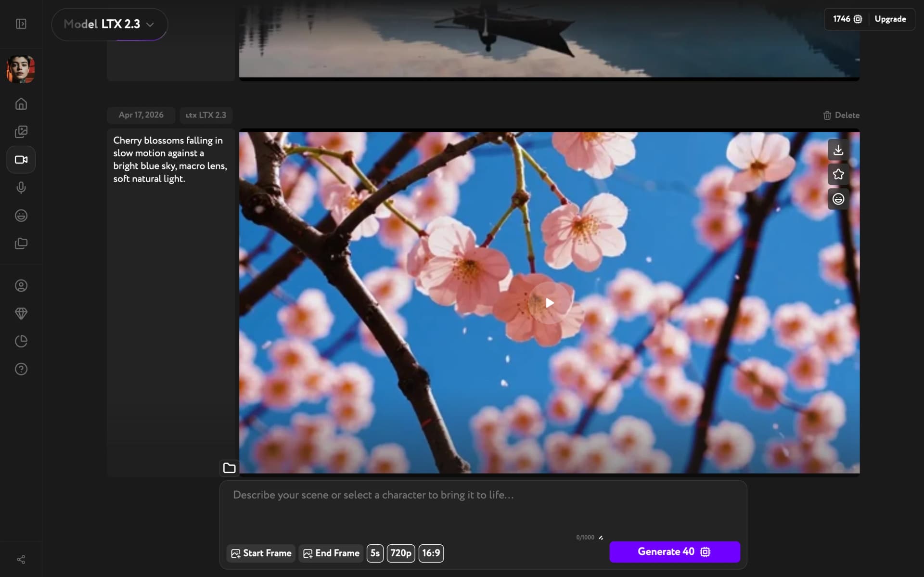
Task: Select the video generation tool in sidebar
Action: pos(21,160)
